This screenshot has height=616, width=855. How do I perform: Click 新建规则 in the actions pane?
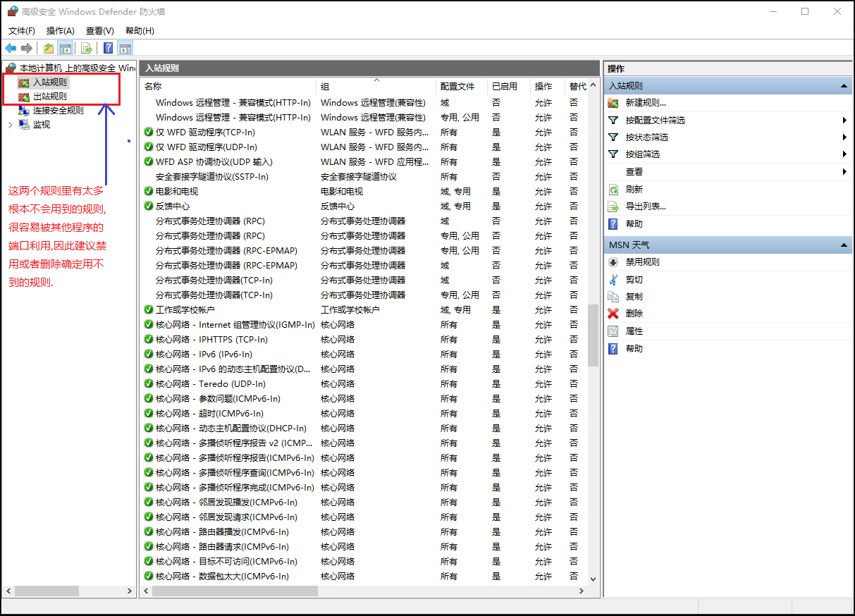646,103
